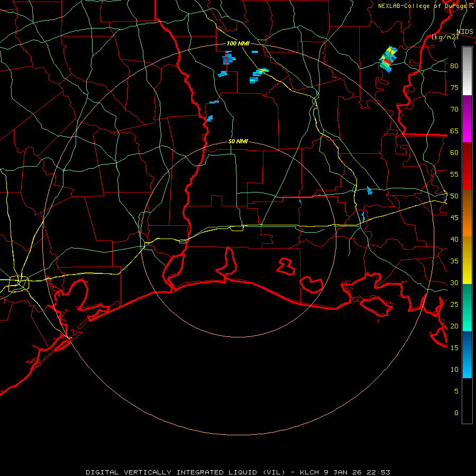Click the echo with a yellow core on the yellow highway

pyautogui.click(x=260, y=72)
